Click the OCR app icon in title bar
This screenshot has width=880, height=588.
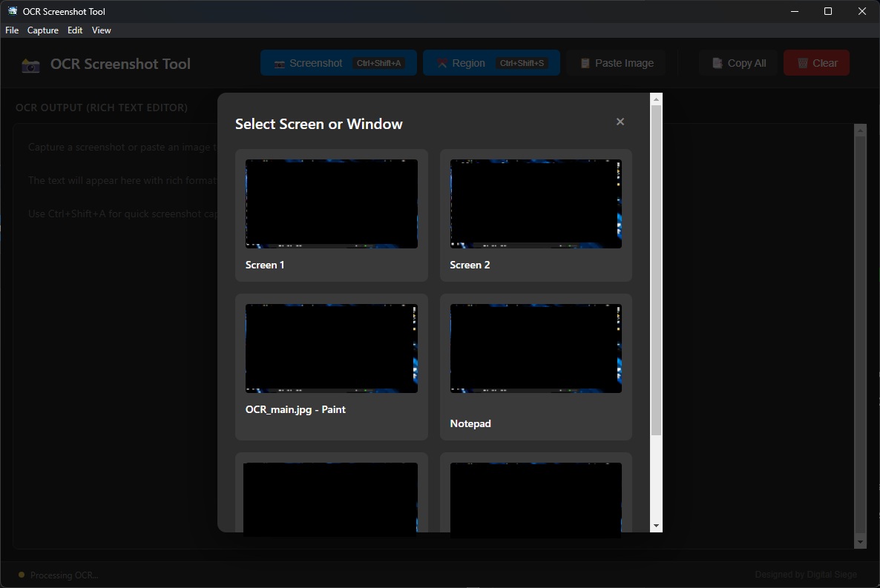[x=13, y=11]
